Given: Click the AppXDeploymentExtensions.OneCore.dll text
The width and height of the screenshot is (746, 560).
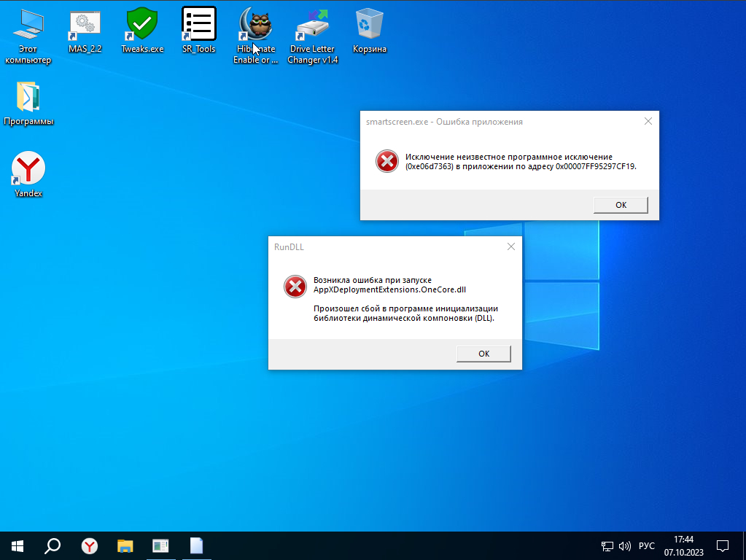Looking at the screenshot, I should click(389, 289).
